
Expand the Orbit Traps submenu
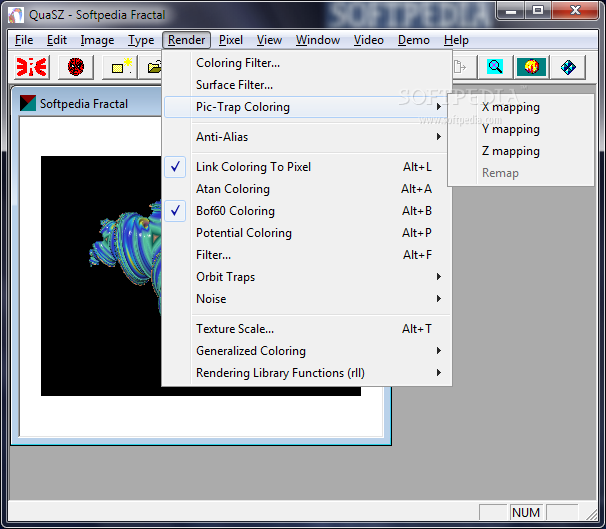point(307,277)
